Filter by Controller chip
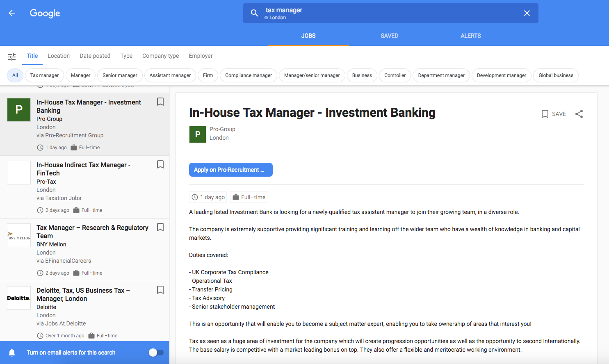 point(395,75)
